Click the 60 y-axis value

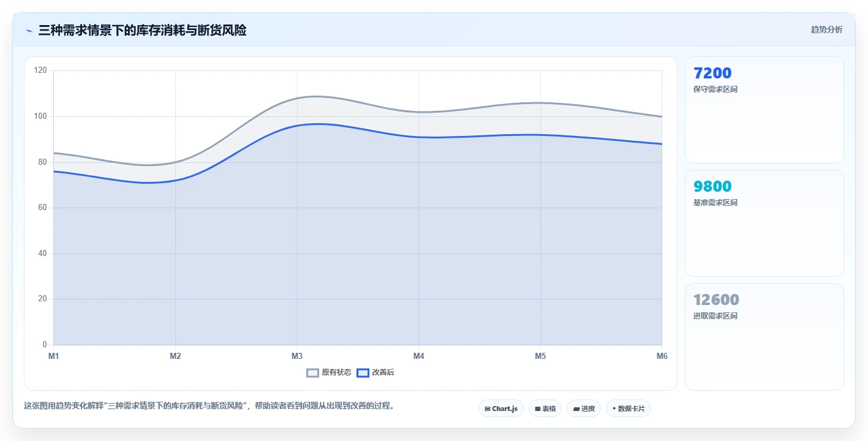(x=42, y=208)
